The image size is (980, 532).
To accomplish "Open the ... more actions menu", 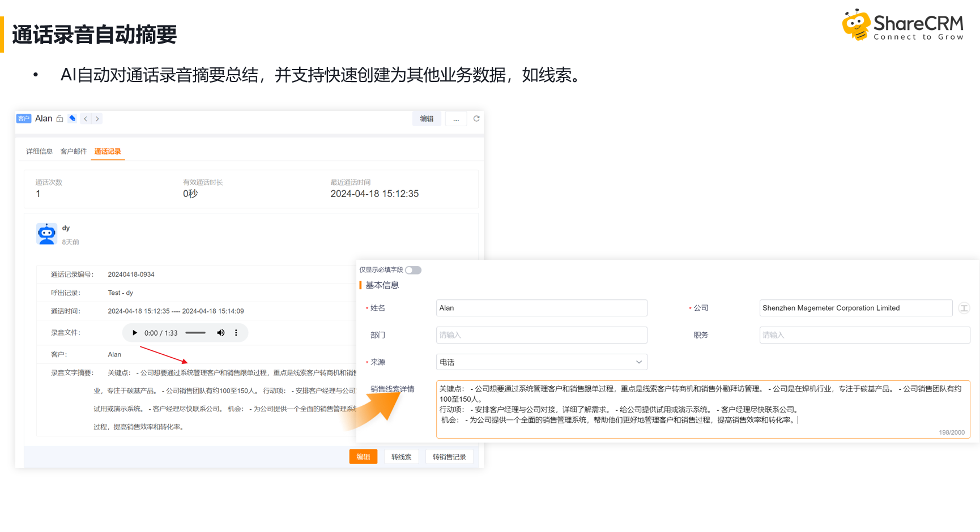I will [456, 119].
